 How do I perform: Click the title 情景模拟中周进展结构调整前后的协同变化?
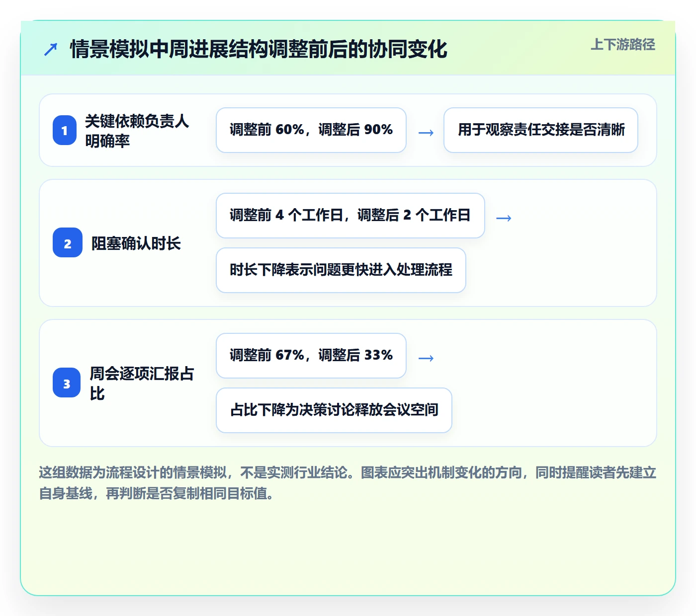click(259, 49)
